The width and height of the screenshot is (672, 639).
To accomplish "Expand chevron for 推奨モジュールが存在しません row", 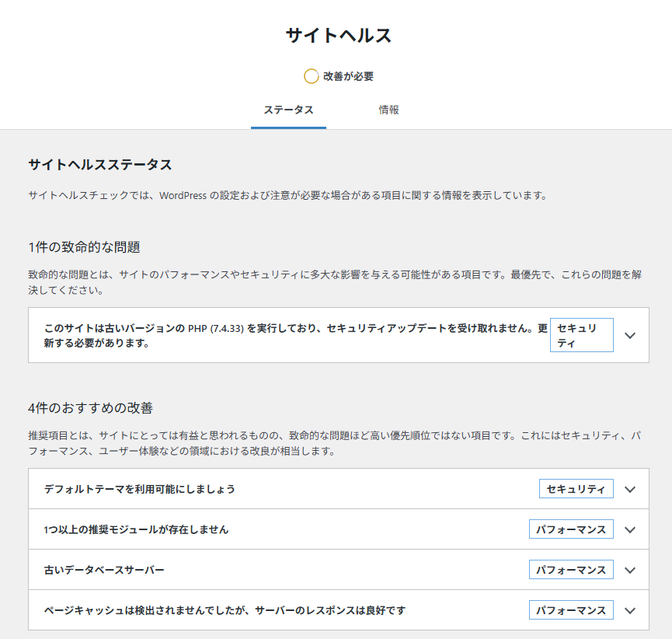I will point(630,529).
